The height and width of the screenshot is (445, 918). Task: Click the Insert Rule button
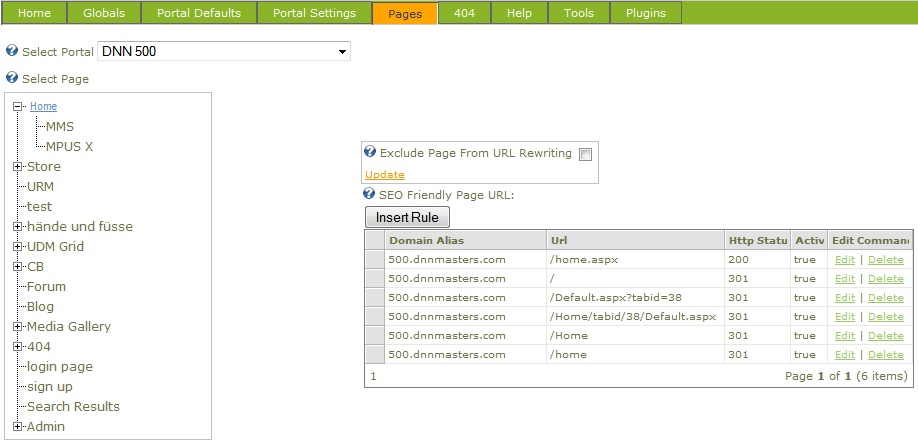pos(407,217)
